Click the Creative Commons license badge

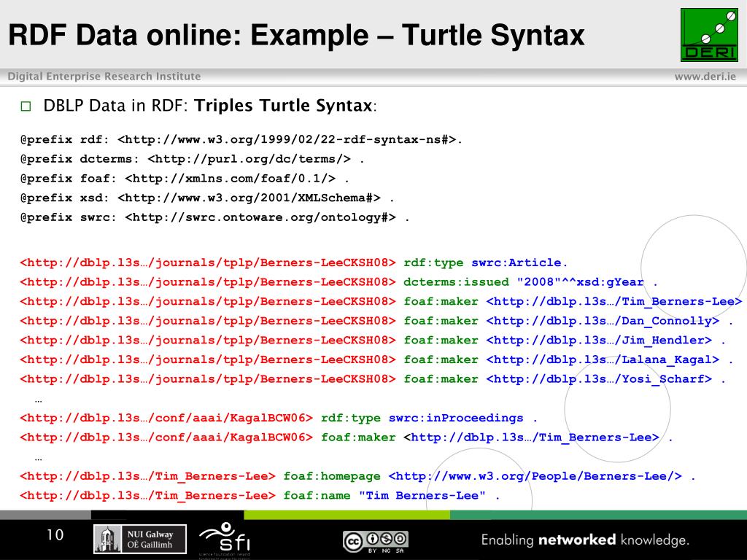point(376,542)
